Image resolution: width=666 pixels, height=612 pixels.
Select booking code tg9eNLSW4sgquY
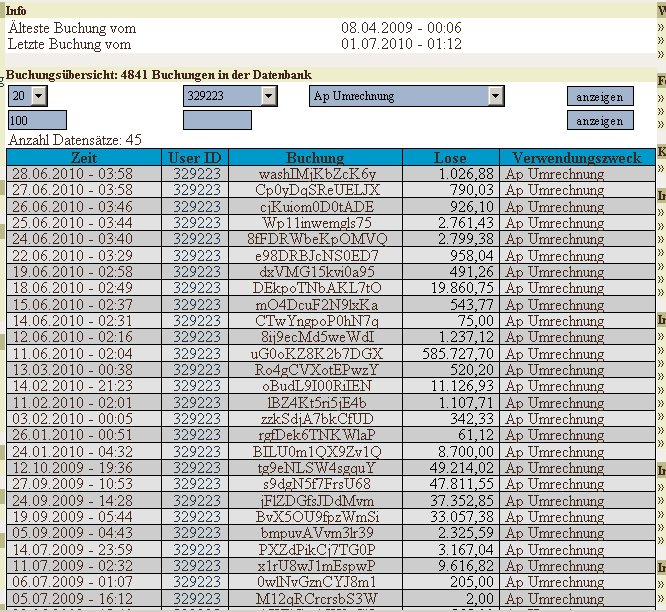coord(317,468)
